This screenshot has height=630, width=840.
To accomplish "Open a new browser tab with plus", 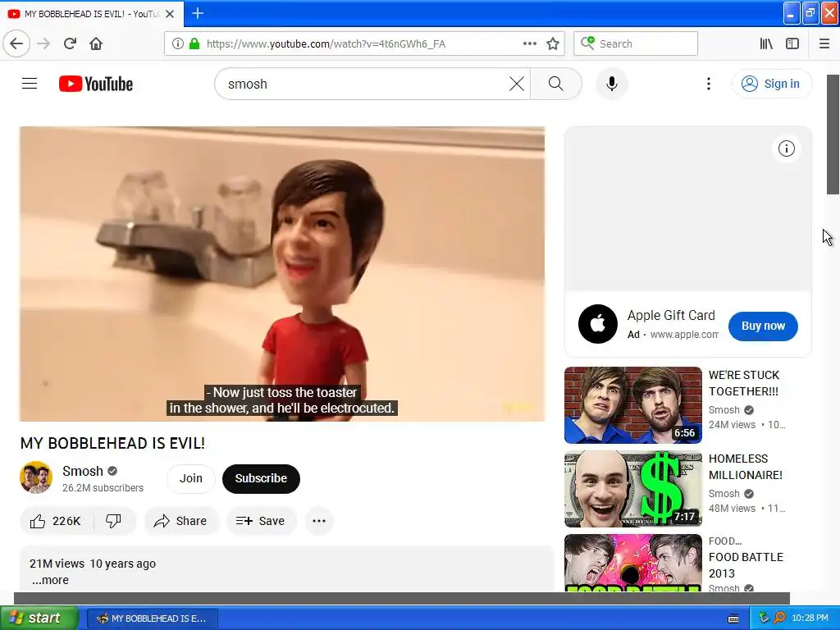I will pyautogui.click(x=198, y=13).
